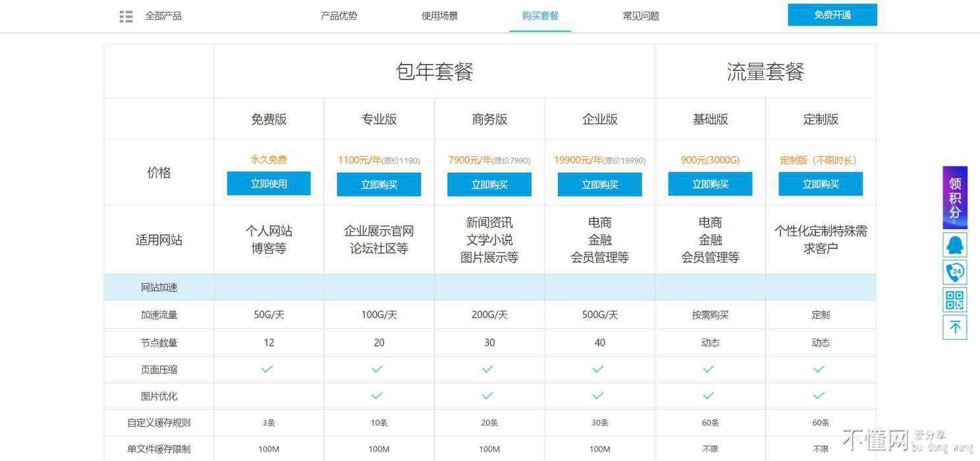Open the QR code icon in sidebar
This screenshot has width=980, height=461.
click(955, 300)
